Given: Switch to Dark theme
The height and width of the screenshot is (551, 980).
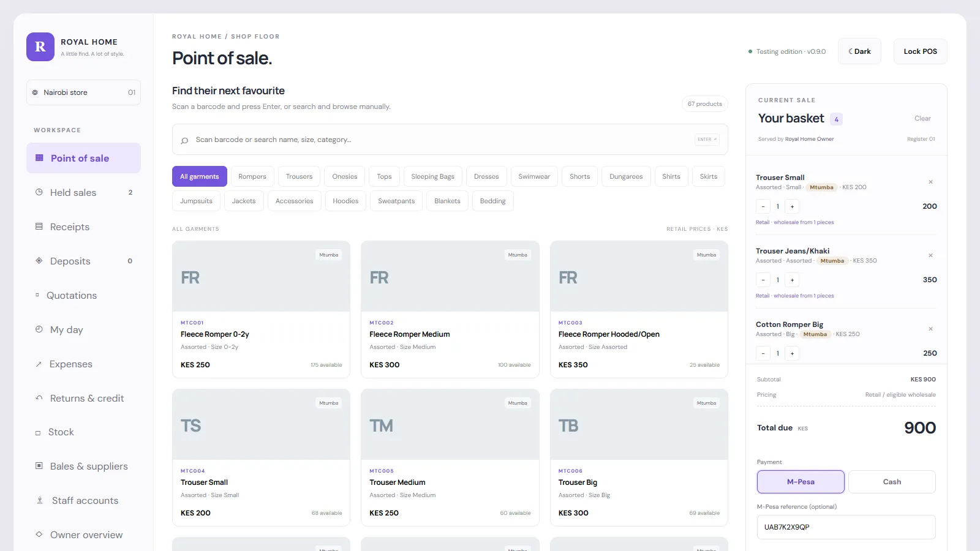Looking at the screenshot, I should tap(859, 51).
